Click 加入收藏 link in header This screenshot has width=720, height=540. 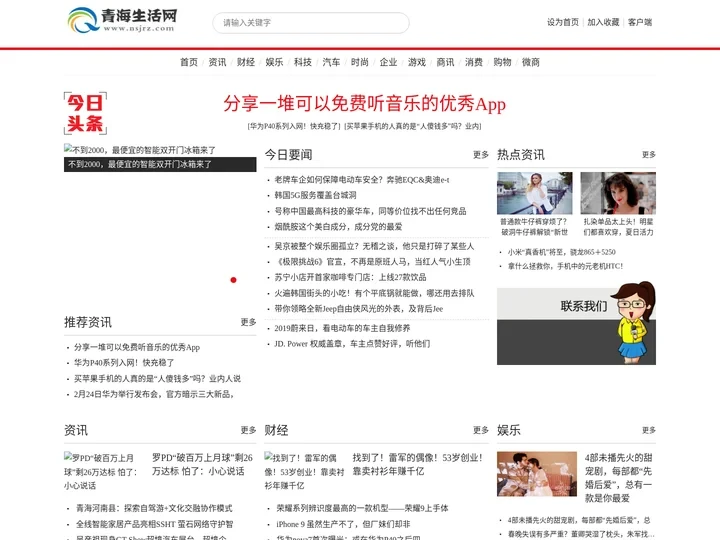pos(603,22)
